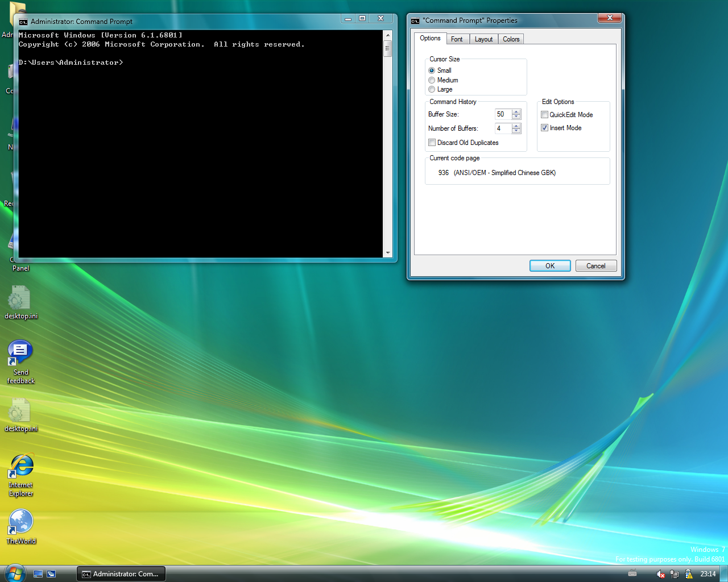Switch to the Colors tab

click(x=511, y=39)
